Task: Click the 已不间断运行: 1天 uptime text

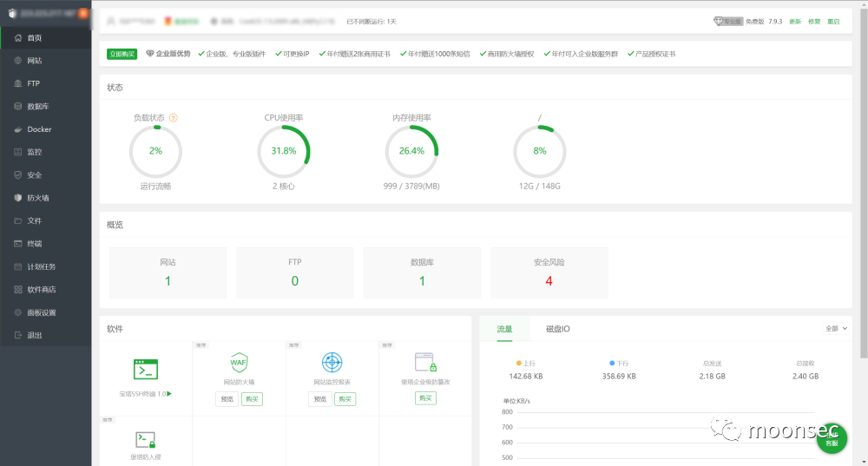Action: click(372, 22)
